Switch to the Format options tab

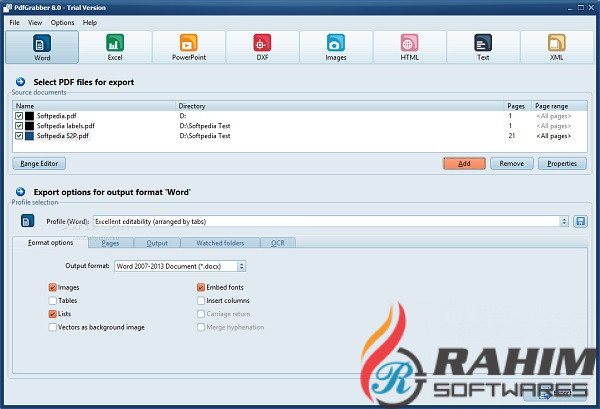[51, 243]
